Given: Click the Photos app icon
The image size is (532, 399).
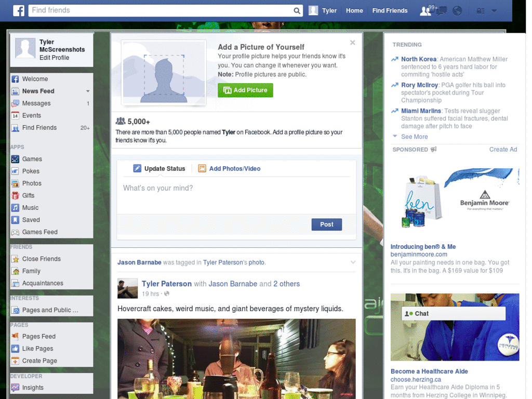Looking at the screenshot, I should click(x=15, y=183).
